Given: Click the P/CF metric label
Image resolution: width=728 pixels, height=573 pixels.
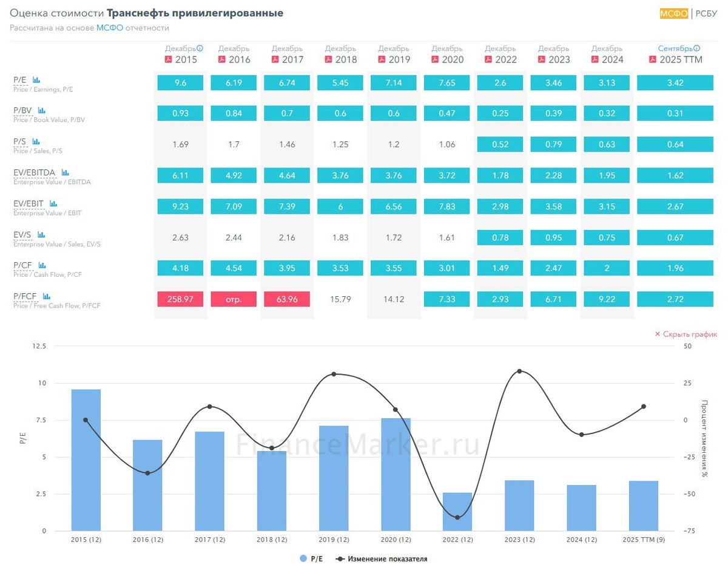Looking at the screenshot, I should (x=24, y=265).
